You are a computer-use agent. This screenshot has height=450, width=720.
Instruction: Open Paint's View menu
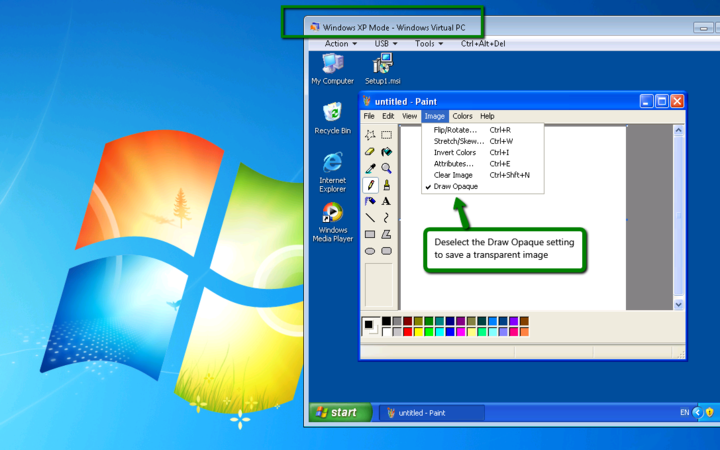[409, 116]
